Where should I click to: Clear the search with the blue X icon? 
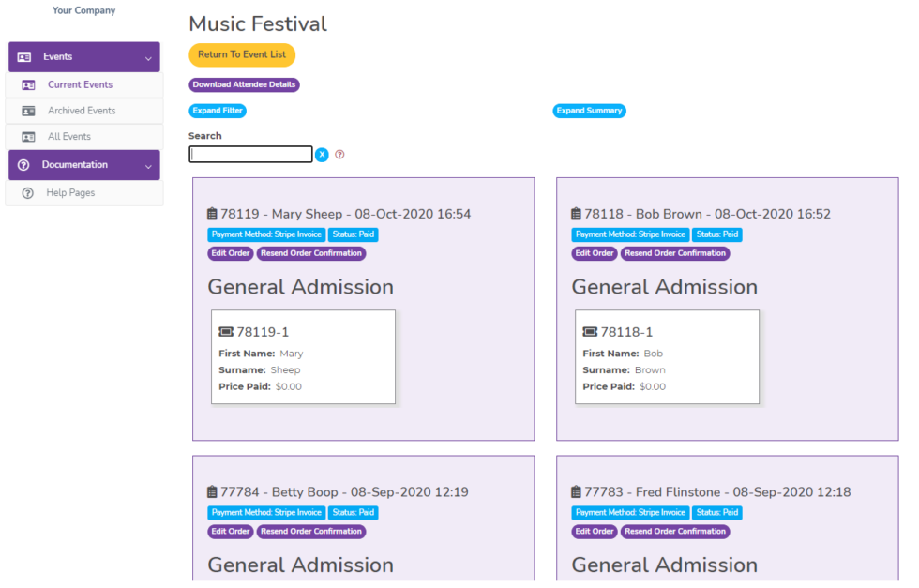322,154
